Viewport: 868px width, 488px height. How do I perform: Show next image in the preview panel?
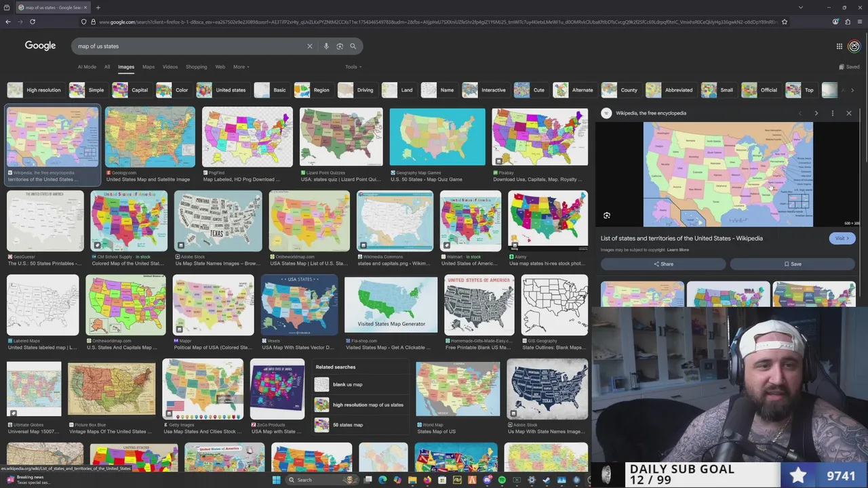(x=816, y=113)
